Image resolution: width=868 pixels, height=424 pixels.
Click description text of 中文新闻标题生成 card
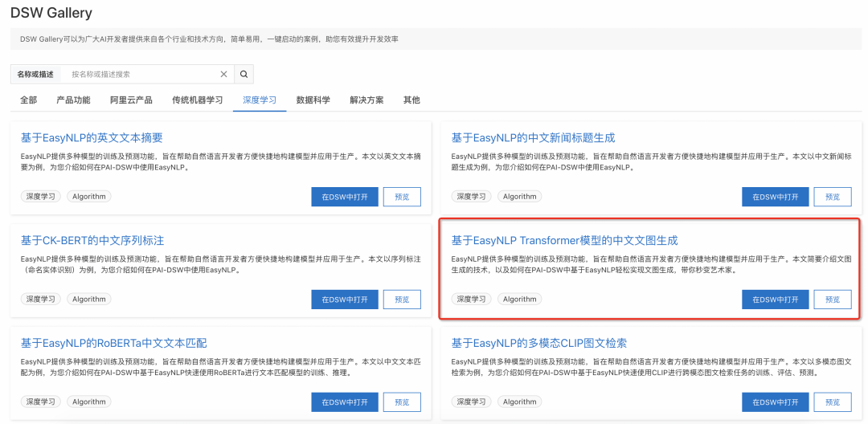point(652,162)
